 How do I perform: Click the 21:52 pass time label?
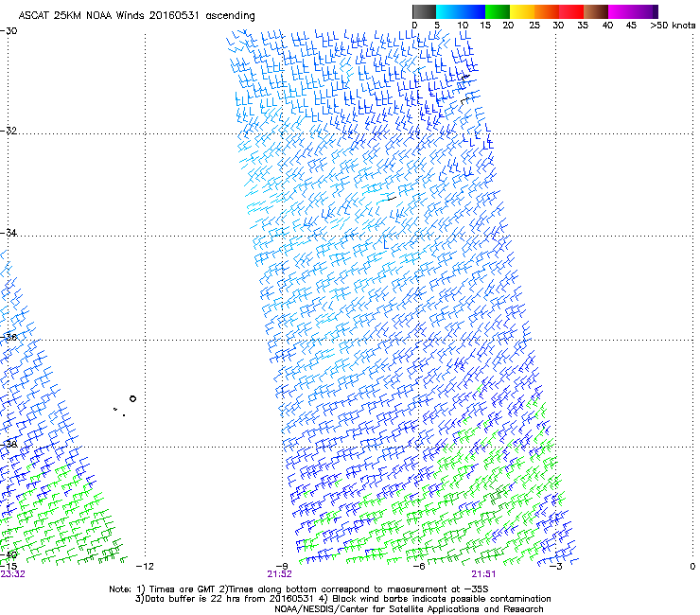coord(279,574)
